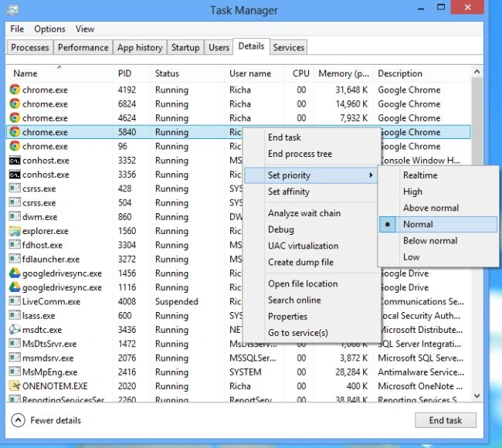Choose Properties in context menu
The image size is (502, 448).
pos(310,317)
